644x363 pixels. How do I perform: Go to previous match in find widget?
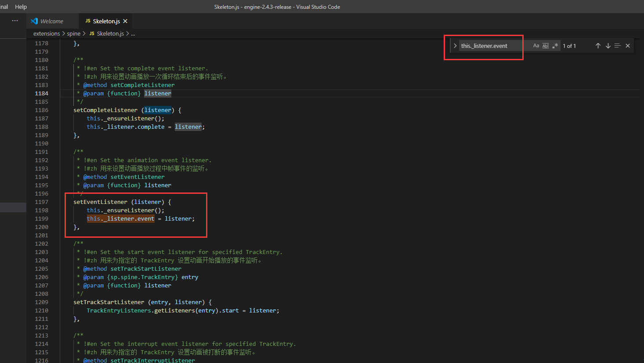click(598, 46)
